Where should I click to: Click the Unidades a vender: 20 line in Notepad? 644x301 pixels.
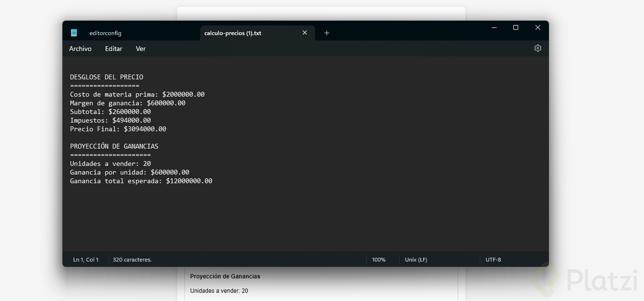coord(110,163)
